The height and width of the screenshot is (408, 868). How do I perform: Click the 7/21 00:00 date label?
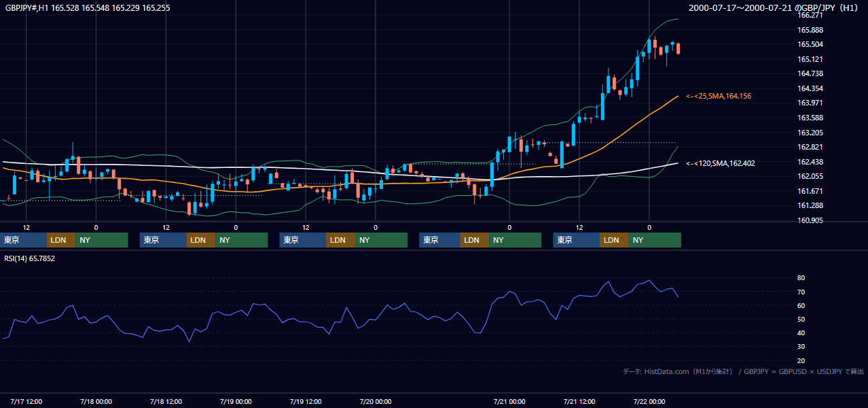(x=509, y=402)
